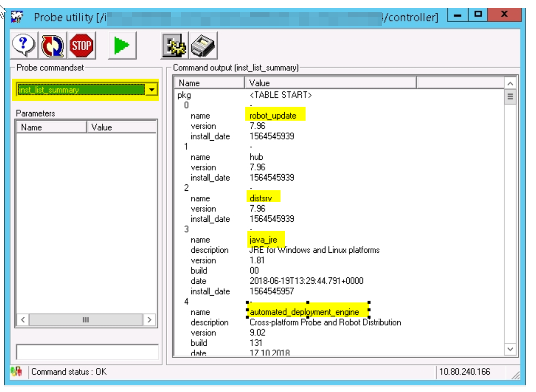536x392 pixels.
Task: Click the Value column header in Command output
Action: 329,83
